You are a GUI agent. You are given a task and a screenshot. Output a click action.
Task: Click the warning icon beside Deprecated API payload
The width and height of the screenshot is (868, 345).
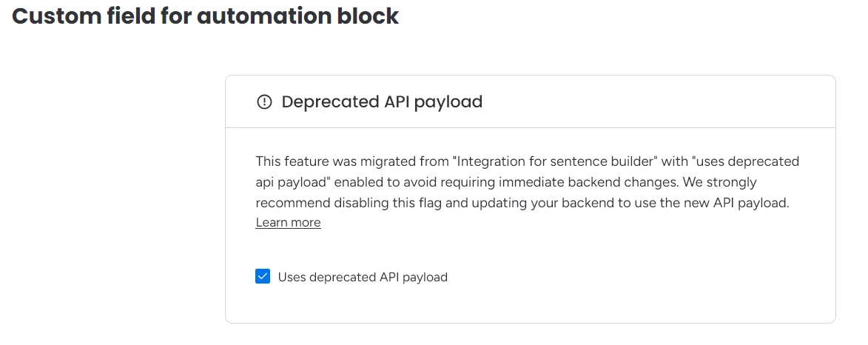click(x=264, y=102)
